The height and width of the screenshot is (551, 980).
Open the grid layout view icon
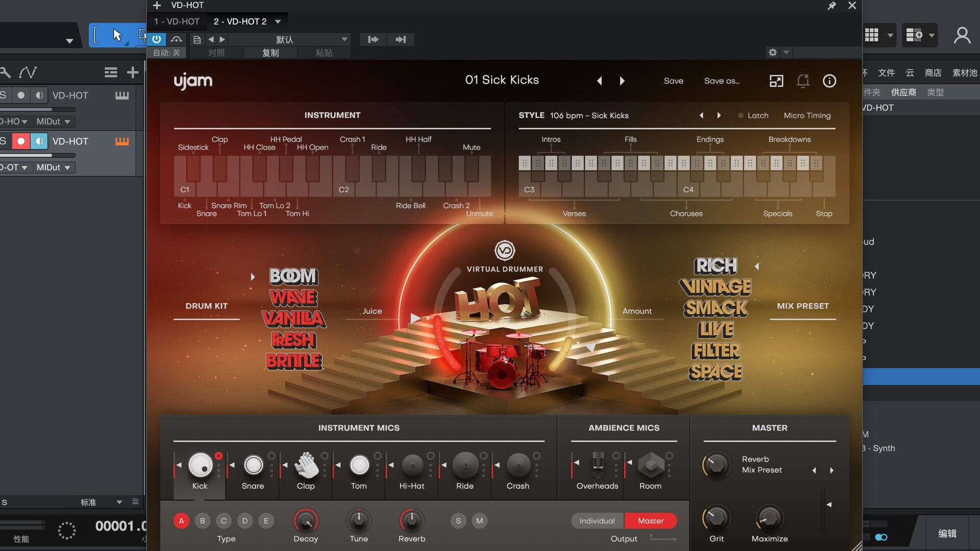(x=872, y=35)
